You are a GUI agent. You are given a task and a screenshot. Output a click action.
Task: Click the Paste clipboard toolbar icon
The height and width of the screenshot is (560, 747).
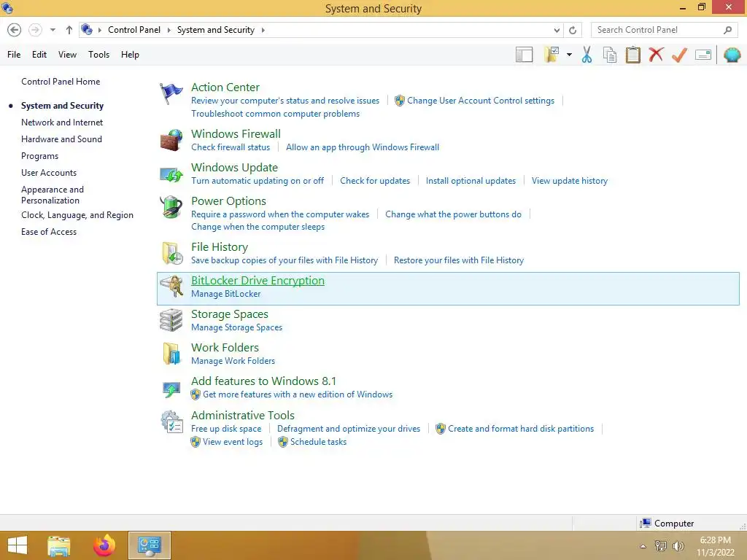(x=632, y=55)
